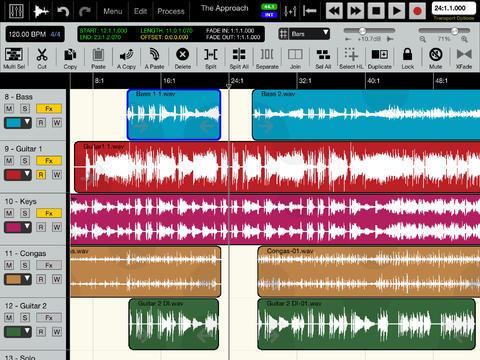The height and width of the screenshot is (360, 480).
Task: Open the Congas track color dropdown
Action: [18, 279]
